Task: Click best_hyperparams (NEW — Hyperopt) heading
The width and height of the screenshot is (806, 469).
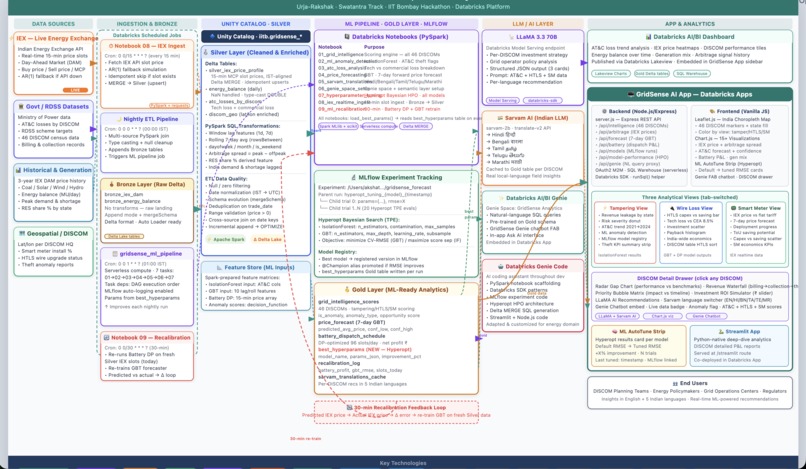Action: 364,350
